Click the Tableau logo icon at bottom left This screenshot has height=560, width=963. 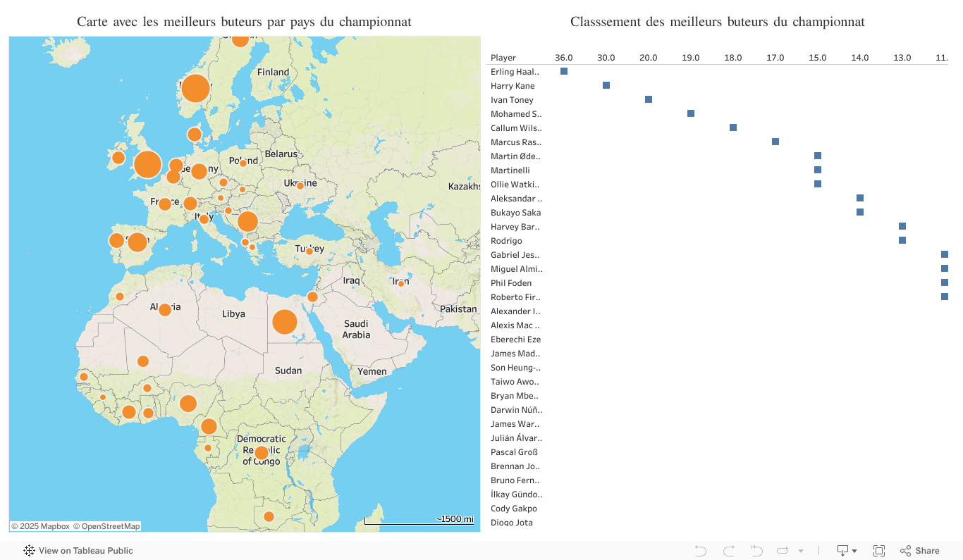pos(29,551)
